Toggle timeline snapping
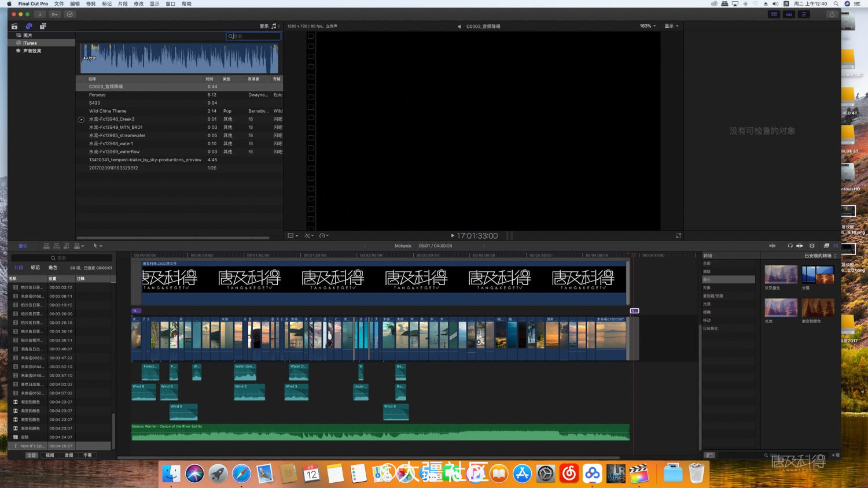Viewport: 868px width, 488px height. 800,246
